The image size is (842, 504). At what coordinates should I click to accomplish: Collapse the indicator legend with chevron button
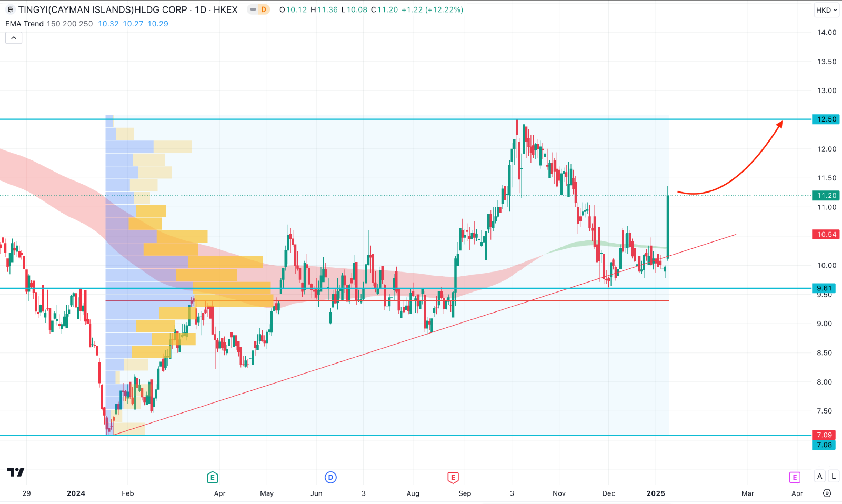coord(14,38)
